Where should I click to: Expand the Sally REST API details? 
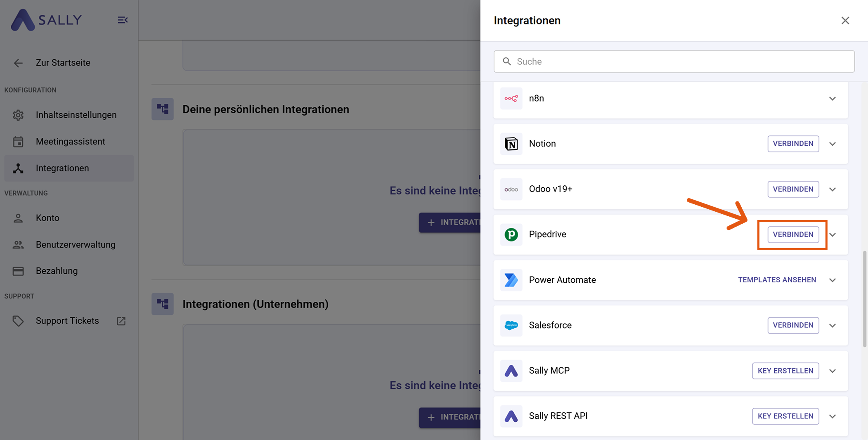(833, 416)
